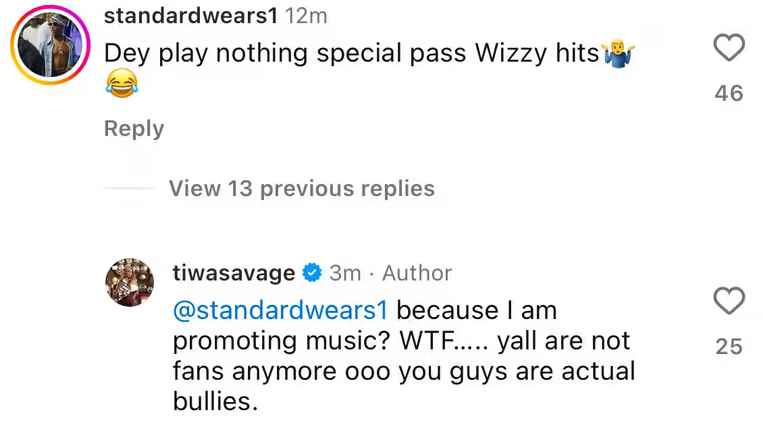Screen dimensions: 763x433
Task: Like tiwasavage's reply with the heart icon
Action: (x=729, y=301)
